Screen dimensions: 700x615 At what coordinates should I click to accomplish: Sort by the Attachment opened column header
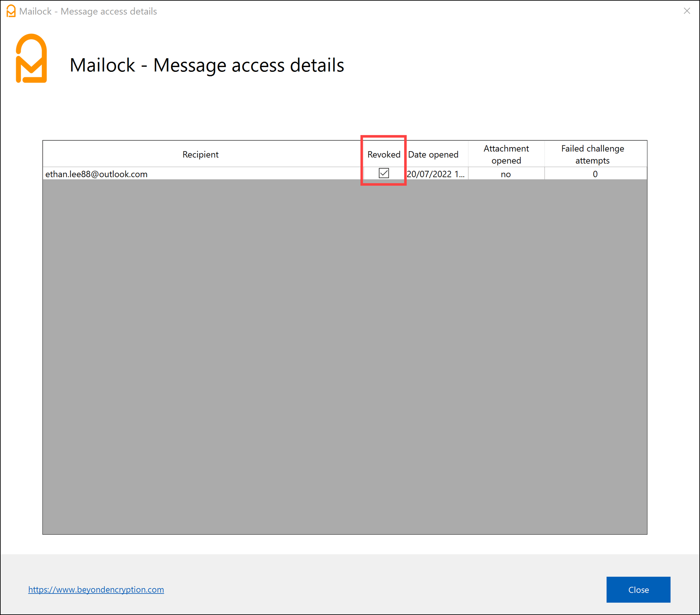click(x=506, y=155)
